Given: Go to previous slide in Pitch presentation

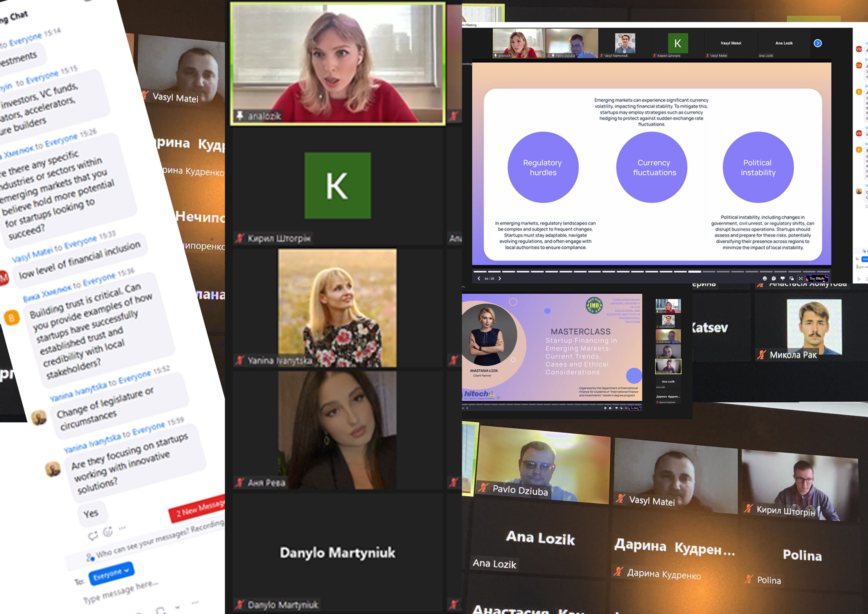Looking at the screenshot, I should (479, 279).
